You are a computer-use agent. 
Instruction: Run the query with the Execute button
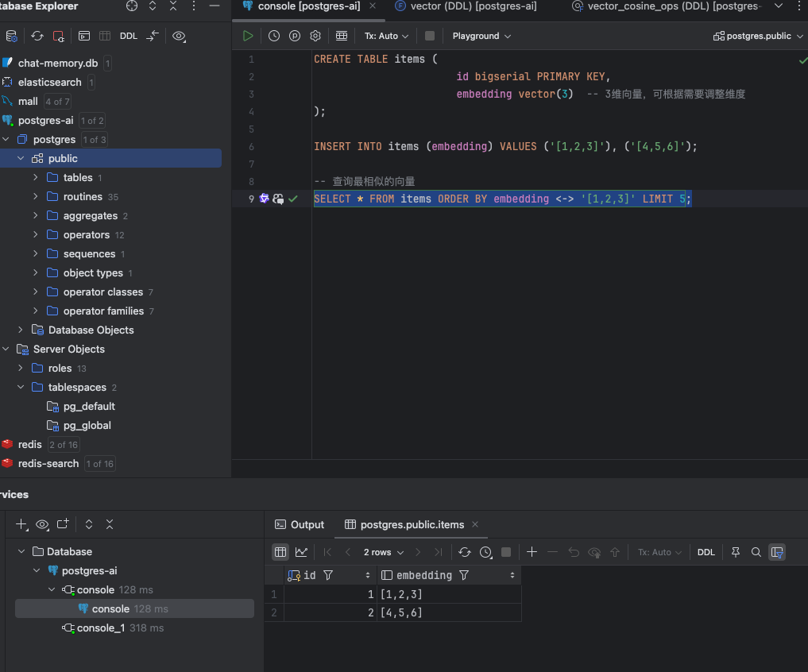pos(248,36)
